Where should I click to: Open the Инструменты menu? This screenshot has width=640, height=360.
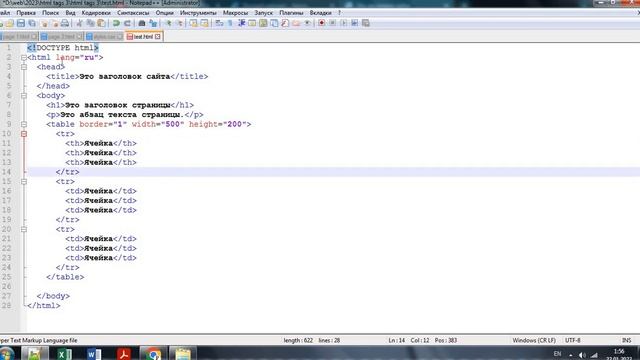point(198,13)
